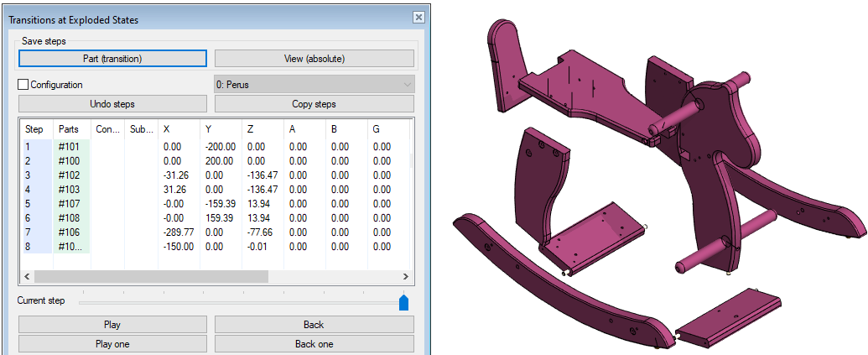Click the Back one button

(x=314, y=344)
